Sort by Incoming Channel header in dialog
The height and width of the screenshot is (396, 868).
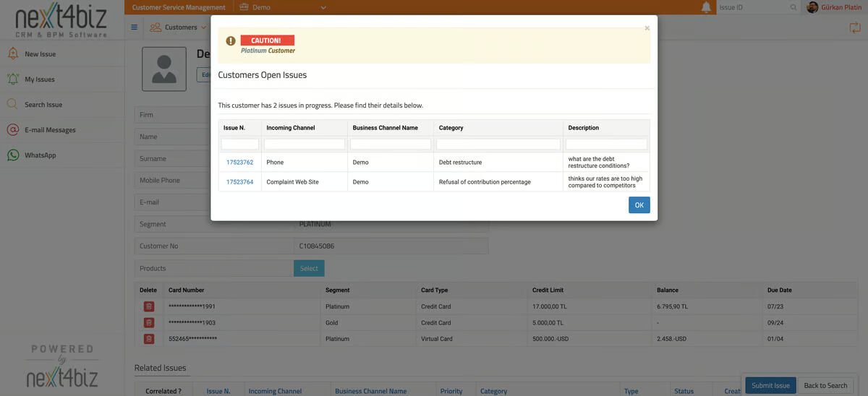[x=289, y=128]
